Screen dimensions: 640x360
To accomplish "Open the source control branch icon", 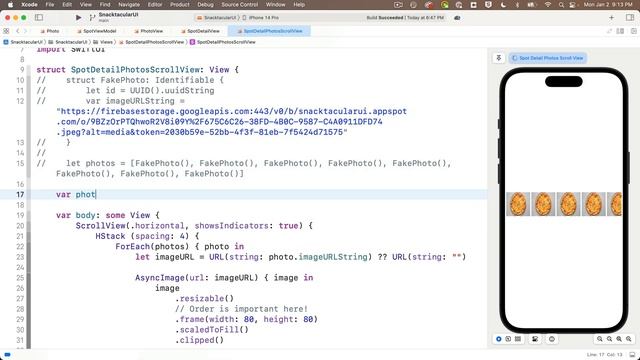I will pos(92,18).
